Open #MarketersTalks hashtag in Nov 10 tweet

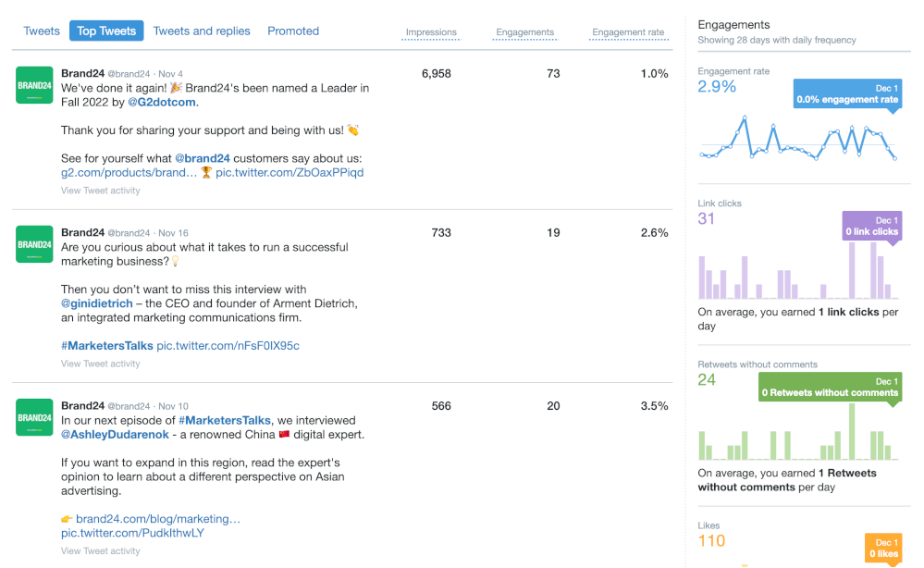tap(225, 420)
